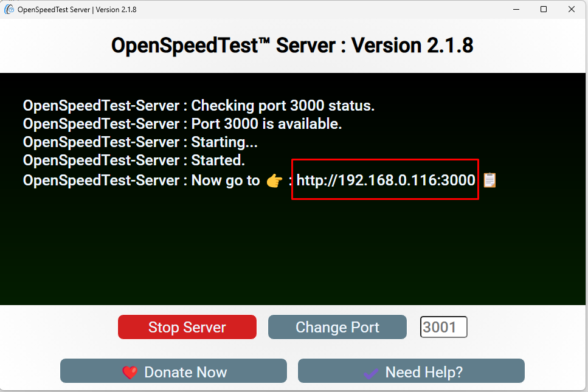Open the Donate Now page

174,371
